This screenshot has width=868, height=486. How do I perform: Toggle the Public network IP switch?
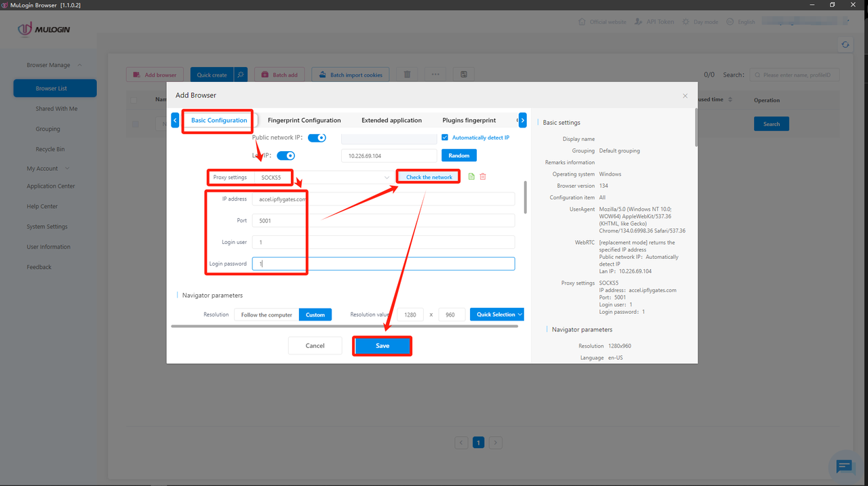click(317, 138)
